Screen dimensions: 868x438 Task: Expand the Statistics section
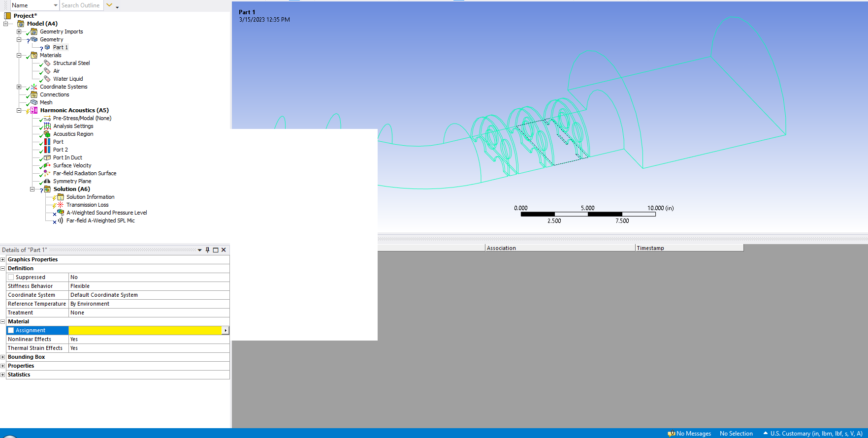pos(3,375)
